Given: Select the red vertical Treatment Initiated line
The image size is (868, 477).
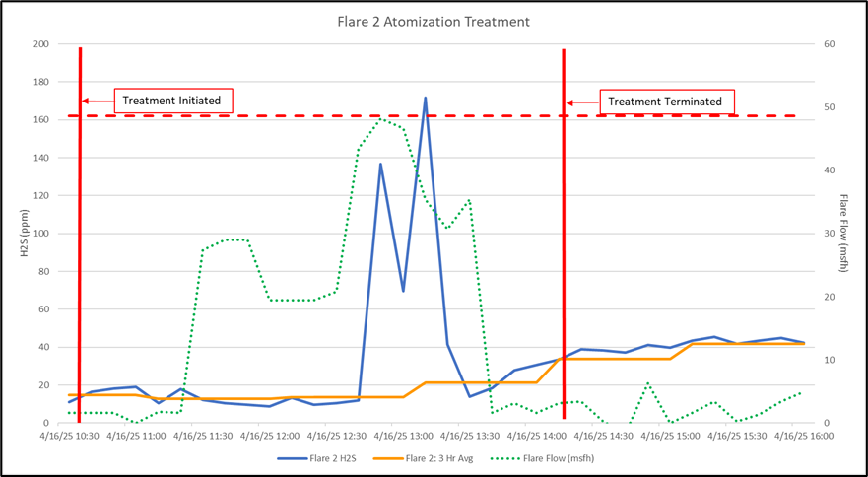Looking at the screenshot, I should point(80,246).
